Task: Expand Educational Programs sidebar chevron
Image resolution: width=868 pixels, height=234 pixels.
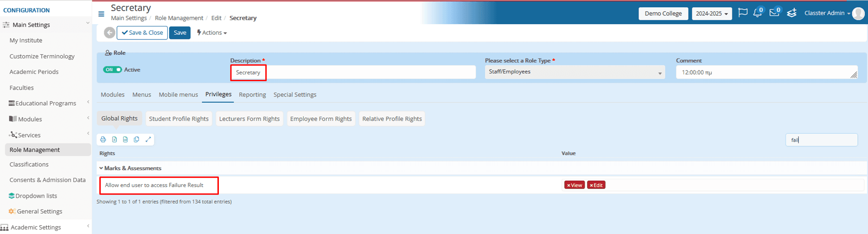Action: pos(88,102)
